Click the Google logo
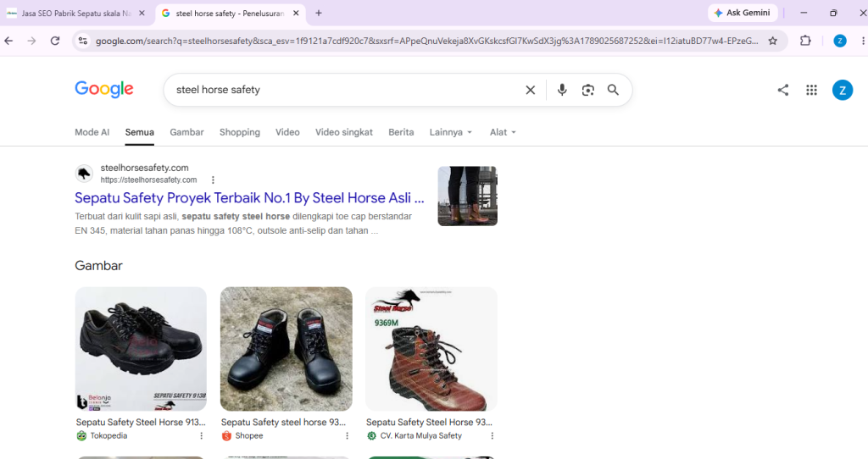Screen dimensions: 868x459 click(104, 89)
